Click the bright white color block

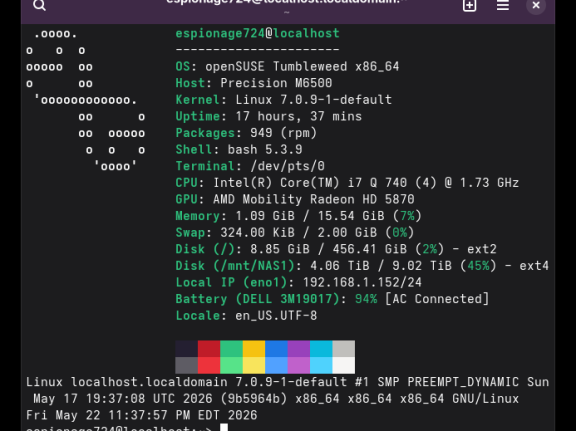tap(344, 365)
